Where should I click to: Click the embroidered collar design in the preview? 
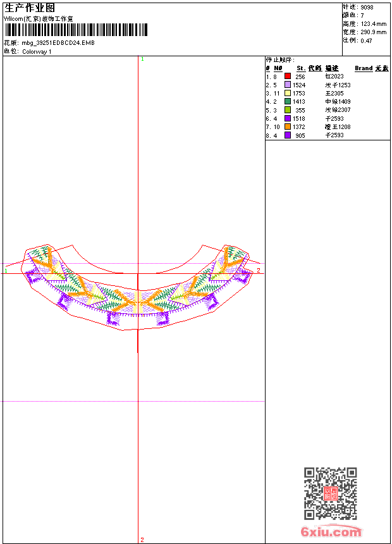click(x=138, y=288)
